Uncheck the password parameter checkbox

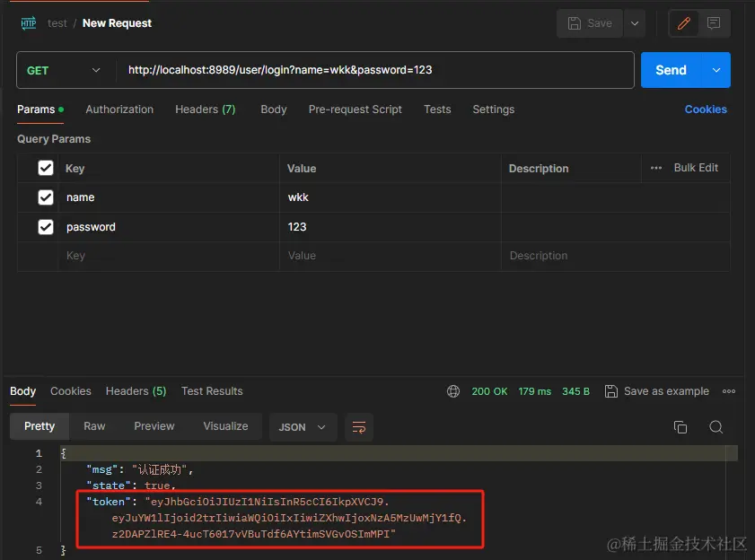tap(46, 227)
